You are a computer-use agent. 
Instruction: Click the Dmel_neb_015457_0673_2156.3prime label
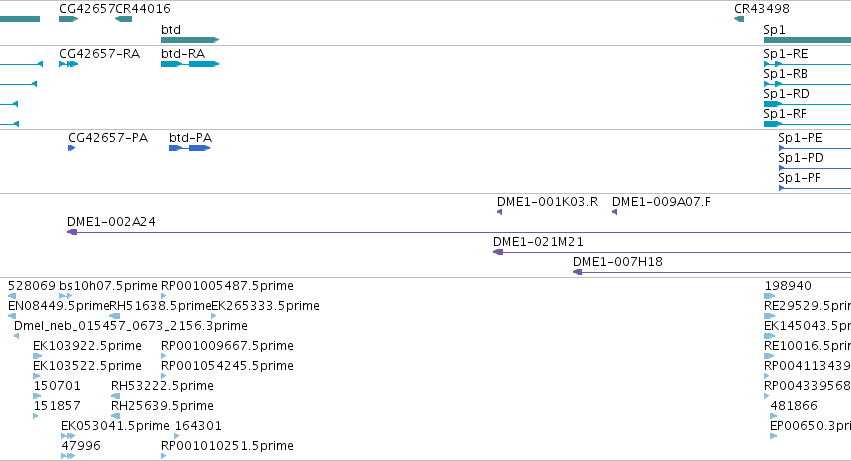(131, 326)
